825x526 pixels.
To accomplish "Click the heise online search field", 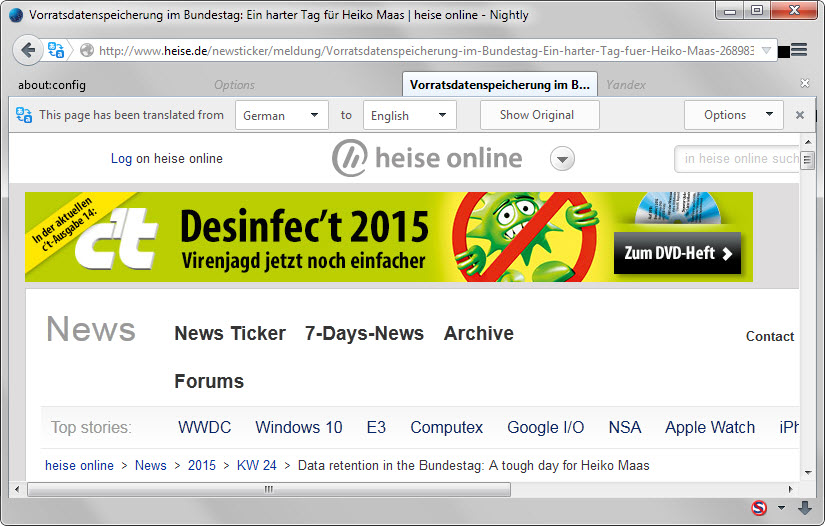I will coord(737,159).
